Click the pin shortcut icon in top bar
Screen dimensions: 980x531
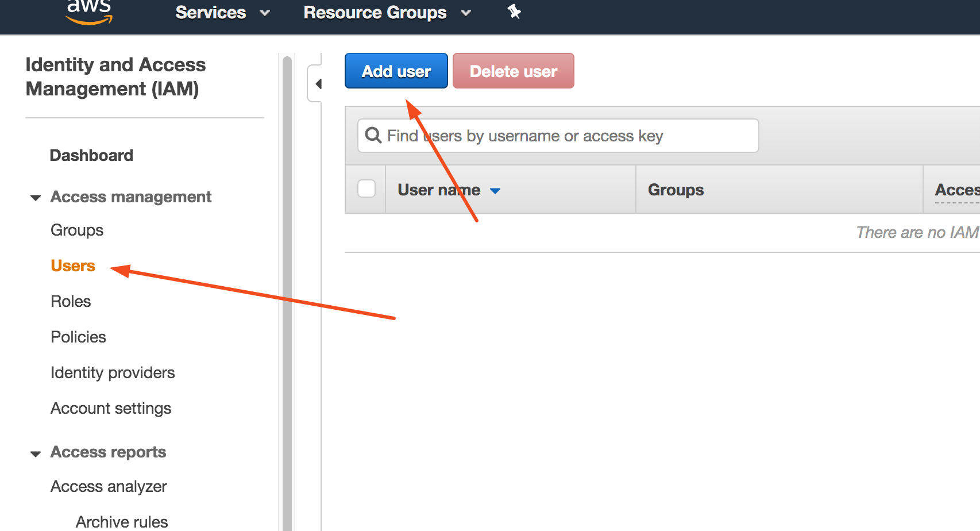point(514,11)
